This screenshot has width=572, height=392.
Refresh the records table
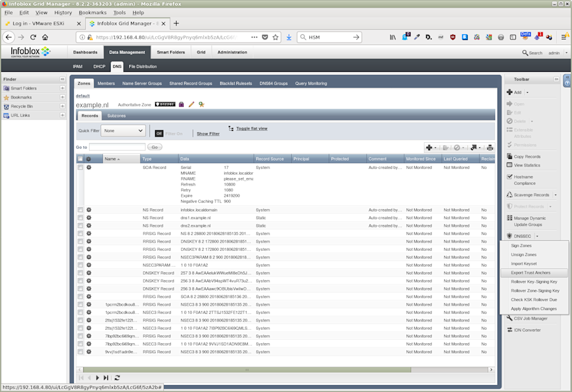[x=117, y=378]
